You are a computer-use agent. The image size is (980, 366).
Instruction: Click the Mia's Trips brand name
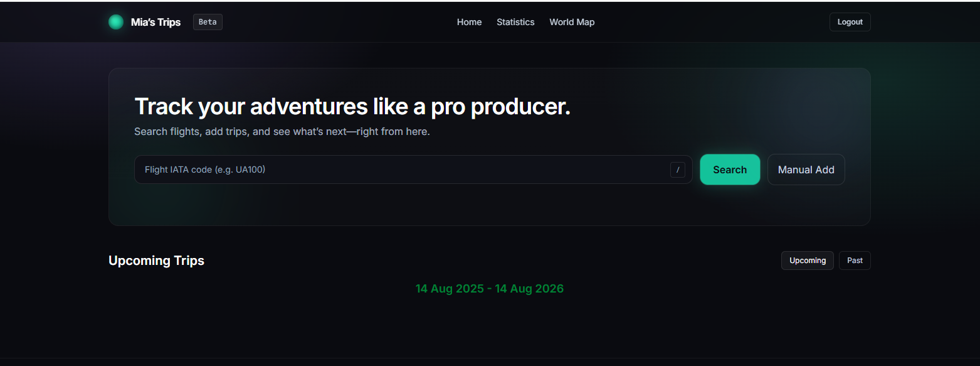155,22
